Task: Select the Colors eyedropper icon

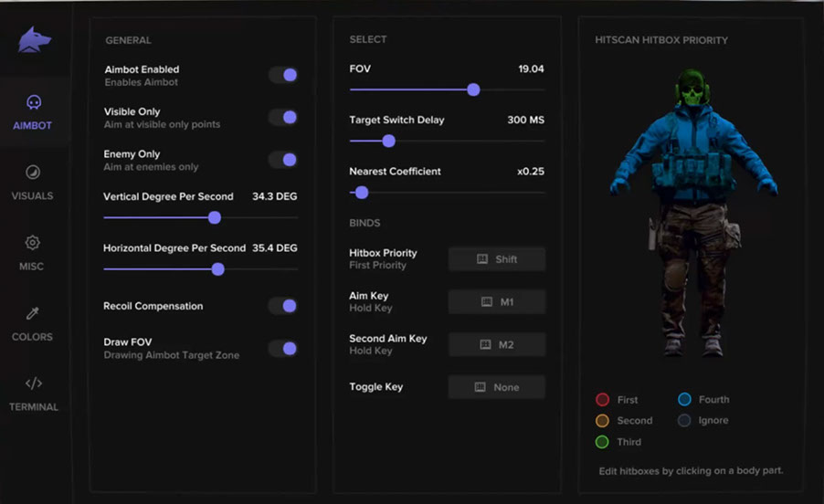Action: [x=33, y=313]
